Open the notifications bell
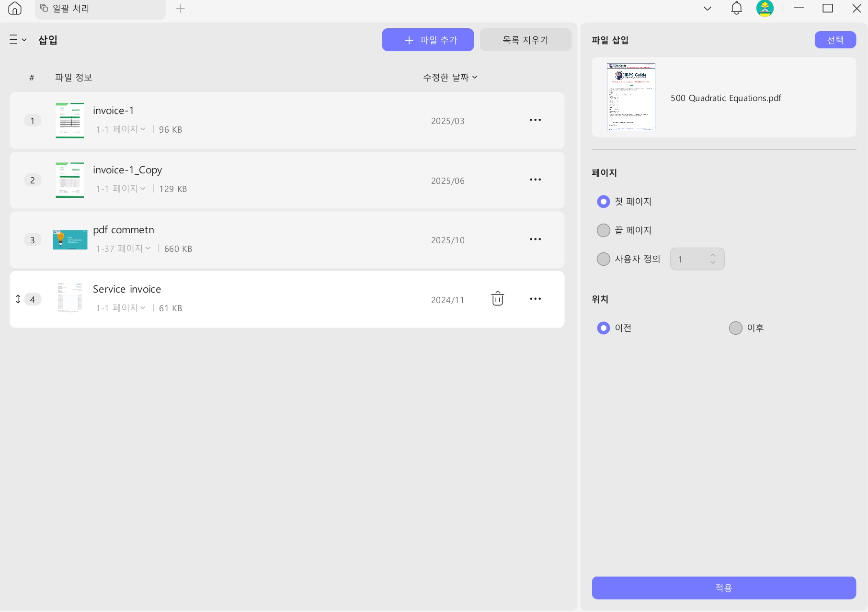The width and height of the screenshot is (868, 612). coord(737,8)
